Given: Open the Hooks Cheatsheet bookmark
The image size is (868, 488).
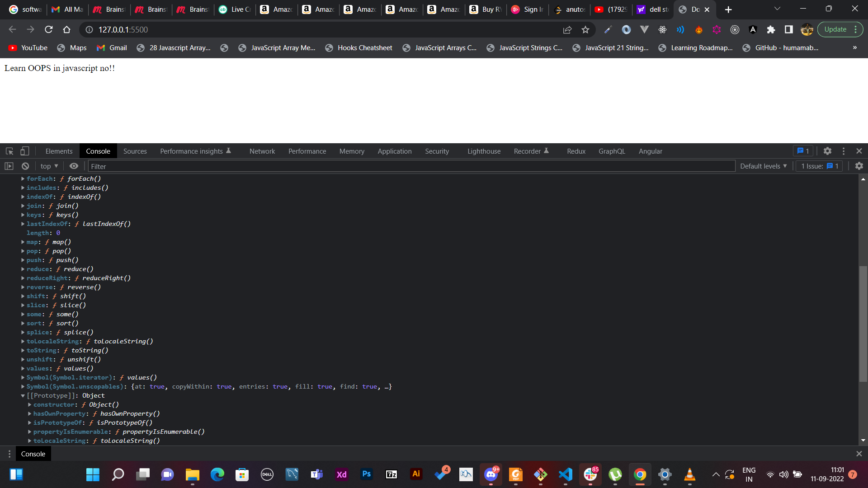Looking at the screenshot, I should click(x=364, y=47).
